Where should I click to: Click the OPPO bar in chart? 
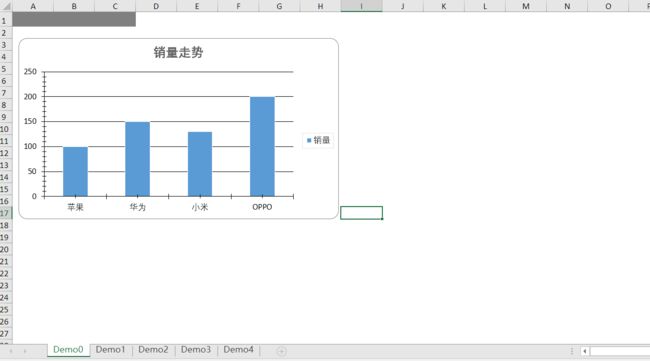[x=262, y=146]
